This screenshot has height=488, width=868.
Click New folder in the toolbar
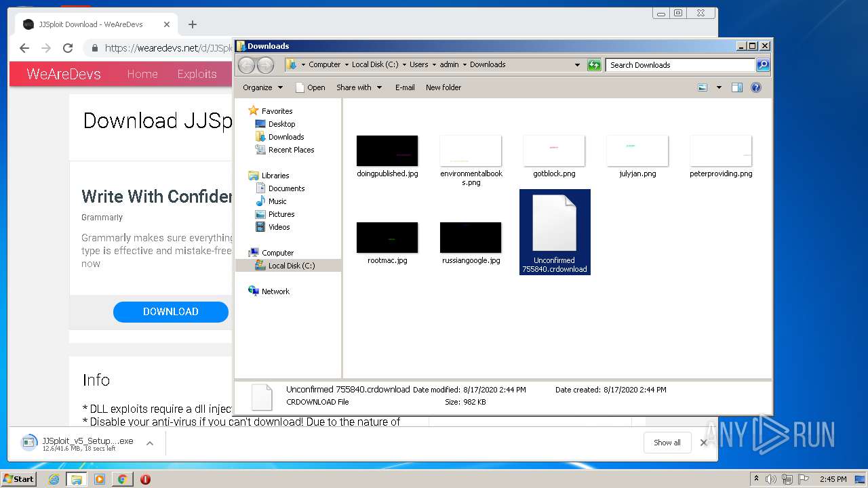(443, 87)
